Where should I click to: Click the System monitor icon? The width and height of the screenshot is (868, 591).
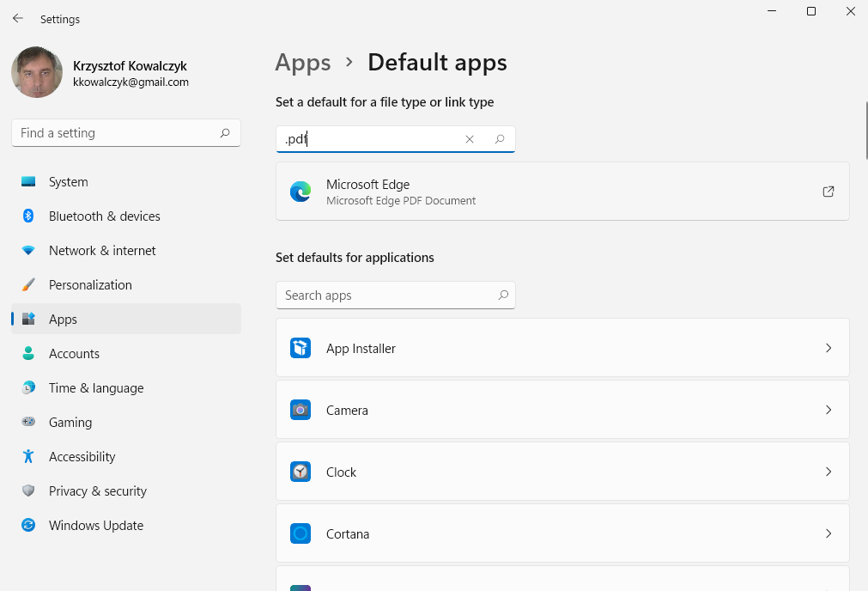pos(28,181)
